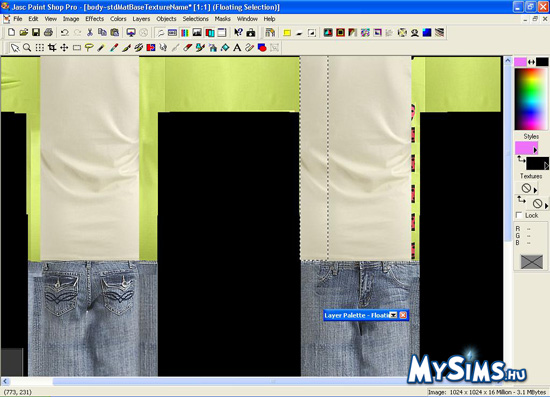The image size is (550, 397).
Task: Click the yellow rectangle toolbar icon
Action: tap(287, 33)
